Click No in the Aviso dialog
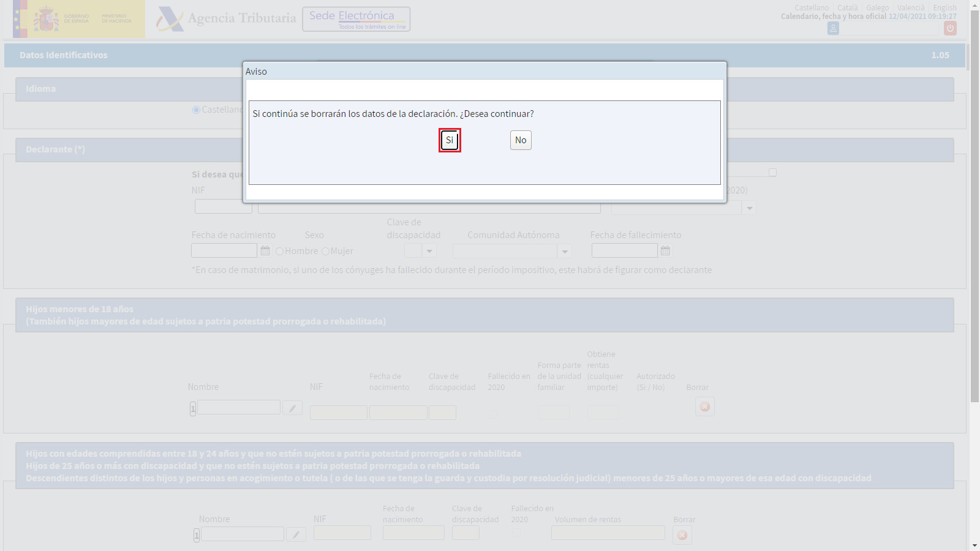 pos(521,140)
